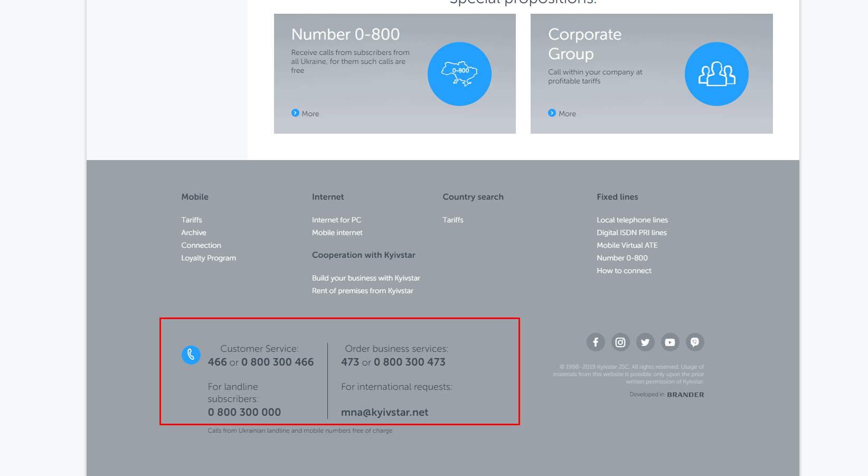Image resolution: width=868 pixels, height=476 pixels.
Task: Open Kyivstar's Twitter account
Action: pos(645,342)
